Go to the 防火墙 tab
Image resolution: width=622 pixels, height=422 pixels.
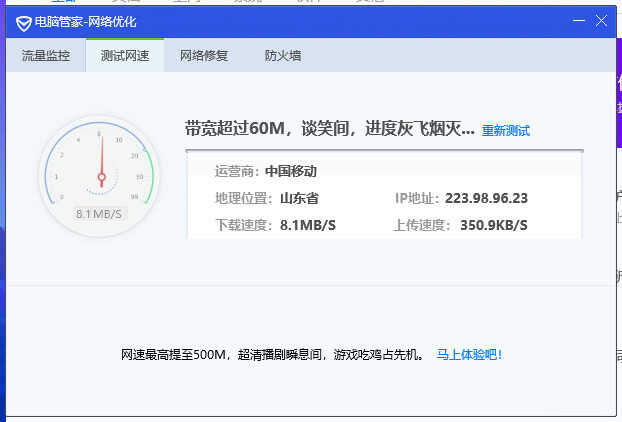click(x=283, y=56)
